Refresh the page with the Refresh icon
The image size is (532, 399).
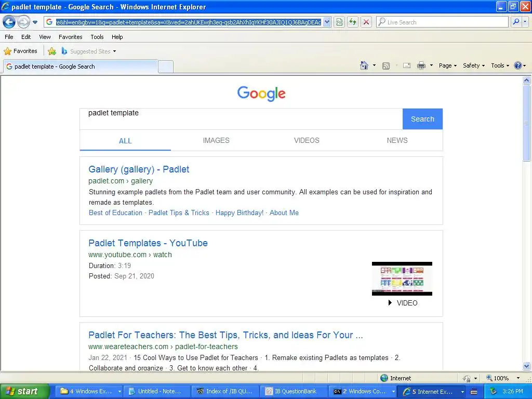(x=353, y=22)
